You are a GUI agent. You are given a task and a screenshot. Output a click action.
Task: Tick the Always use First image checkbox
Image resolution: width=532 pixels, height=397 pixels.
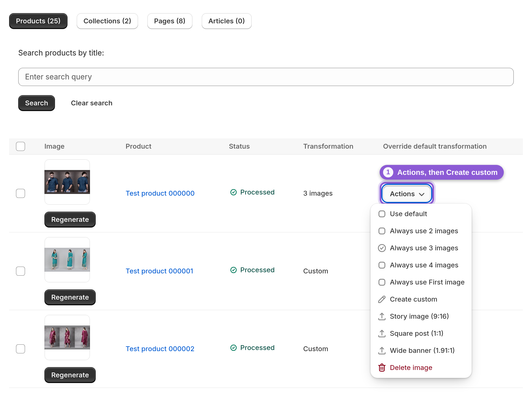[382, 282]
